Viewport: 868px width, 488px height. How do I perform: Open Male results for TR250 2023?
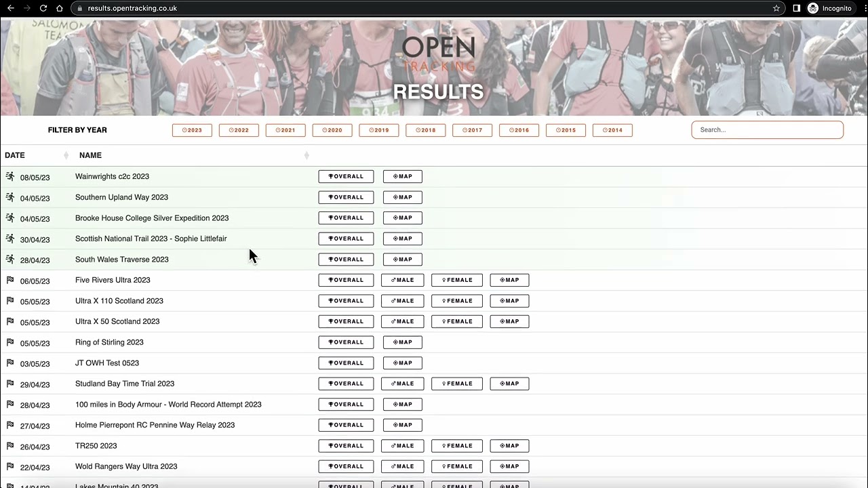tap(403, 445)
